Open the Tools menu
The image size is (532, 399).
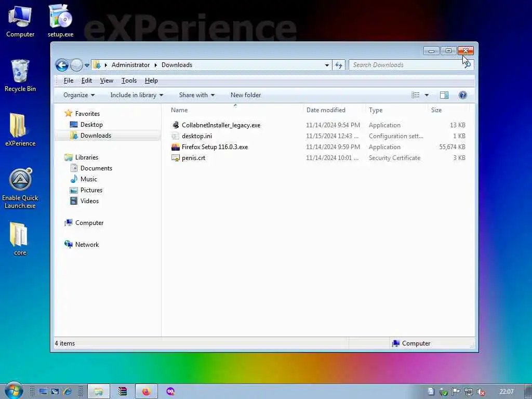129,81
